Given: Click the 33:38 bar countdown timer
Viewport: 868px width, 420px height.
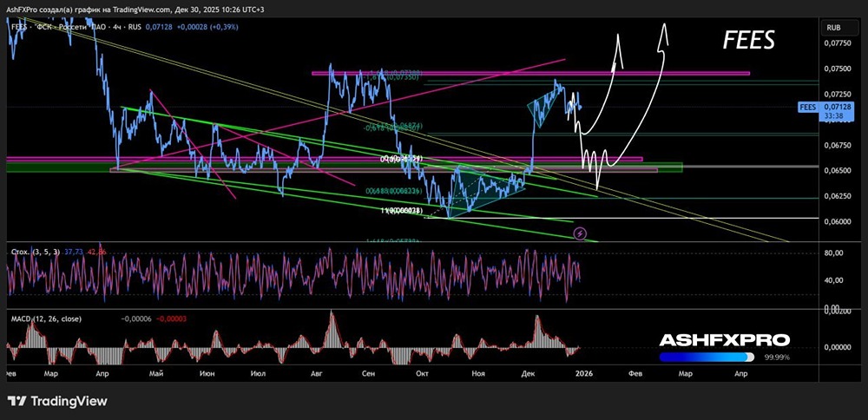Looking at the screenshot, I should [x=833, y=115].
